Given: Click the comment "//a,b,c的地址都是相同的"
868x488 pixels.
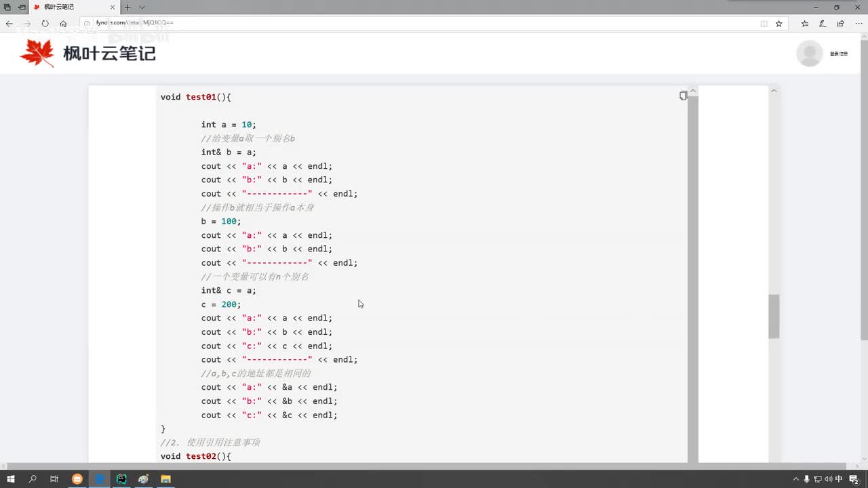Looking at the screenshot, I should (x=256, y=373).
